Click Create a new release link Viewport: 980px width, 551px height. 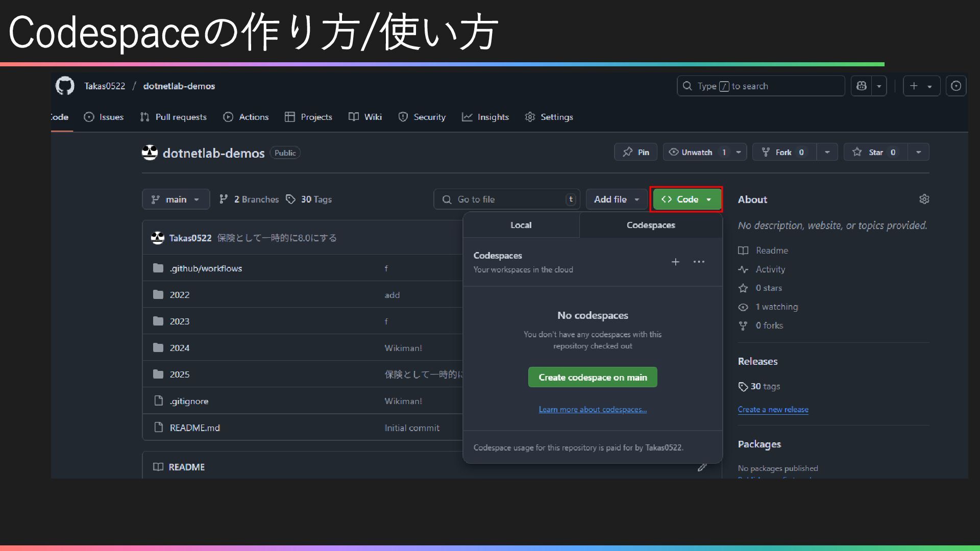tap(773, 409)
